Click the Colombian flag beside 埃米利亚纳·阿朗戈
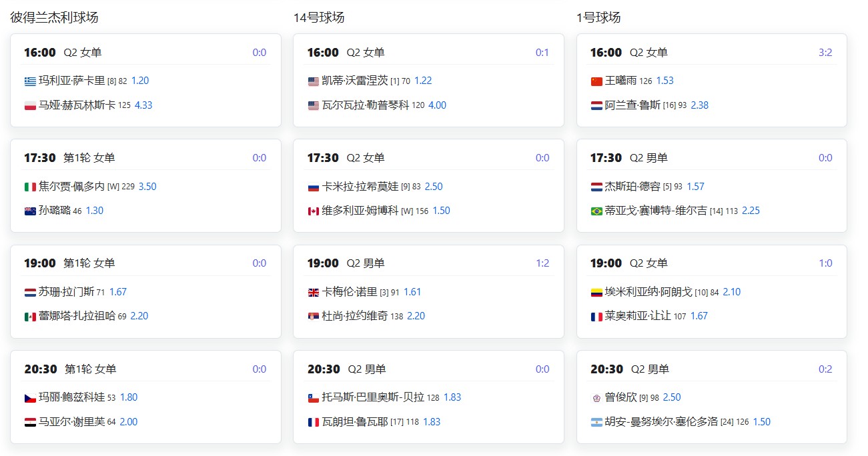The height and width of the screenshot is (456, 868). 596,293
